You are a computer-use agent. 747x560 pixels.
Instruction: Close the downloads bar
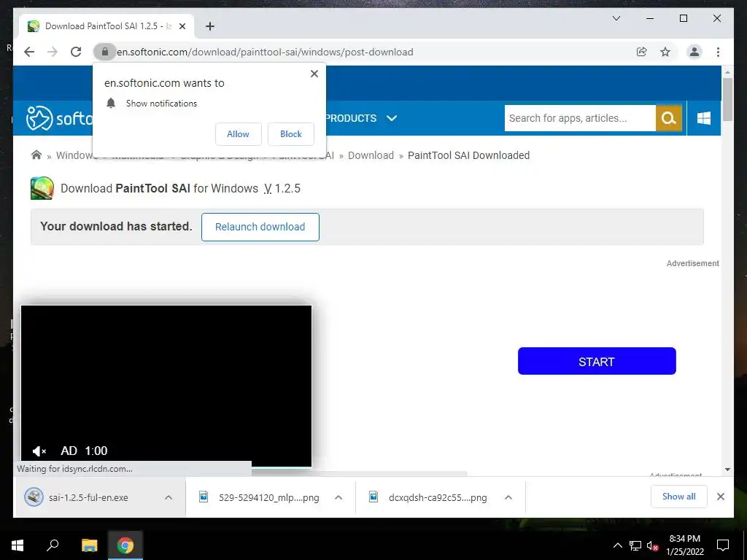pos(720,497)
